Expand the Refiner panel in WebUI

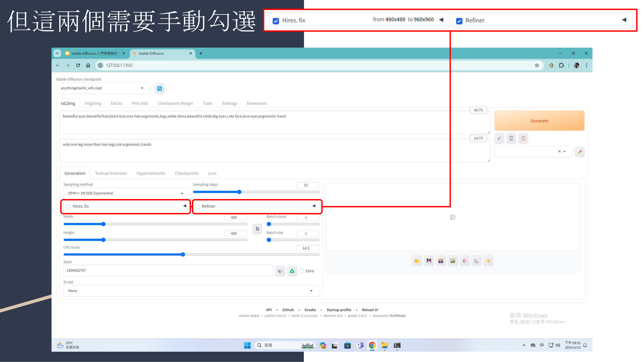tap(314, 206)
